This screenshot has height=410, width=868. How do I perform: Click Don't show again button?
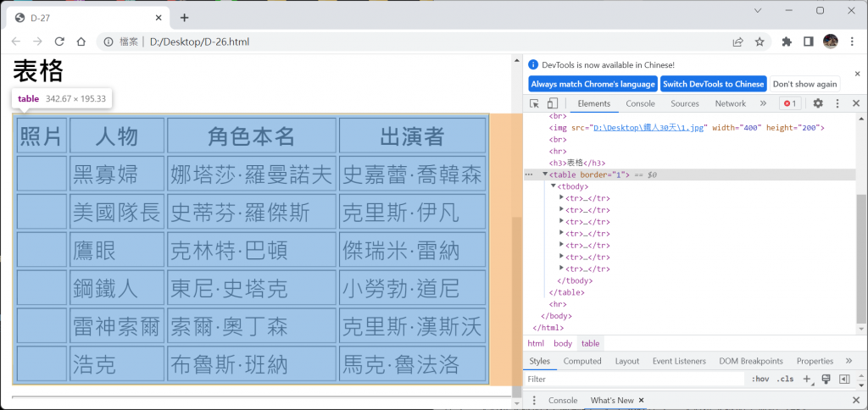click(805, 84)
